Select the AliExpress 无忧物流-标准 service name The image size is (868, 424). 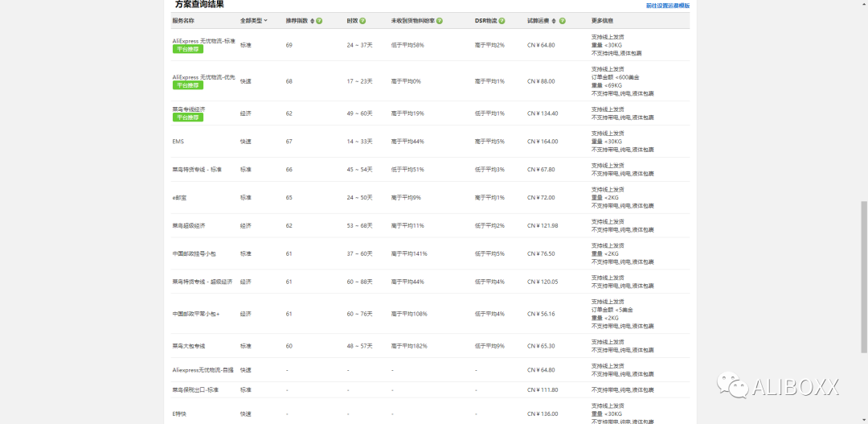pos(203,41)
